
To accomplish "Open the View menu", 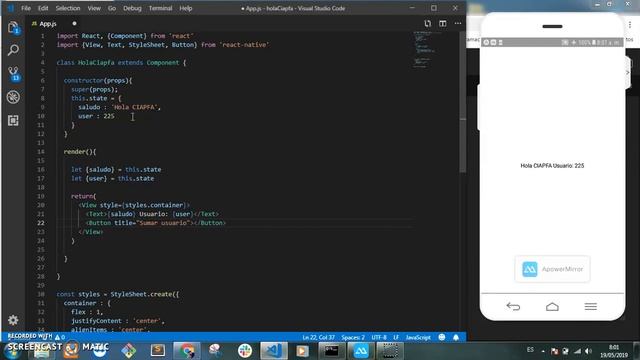I will [x=94, y=8].
